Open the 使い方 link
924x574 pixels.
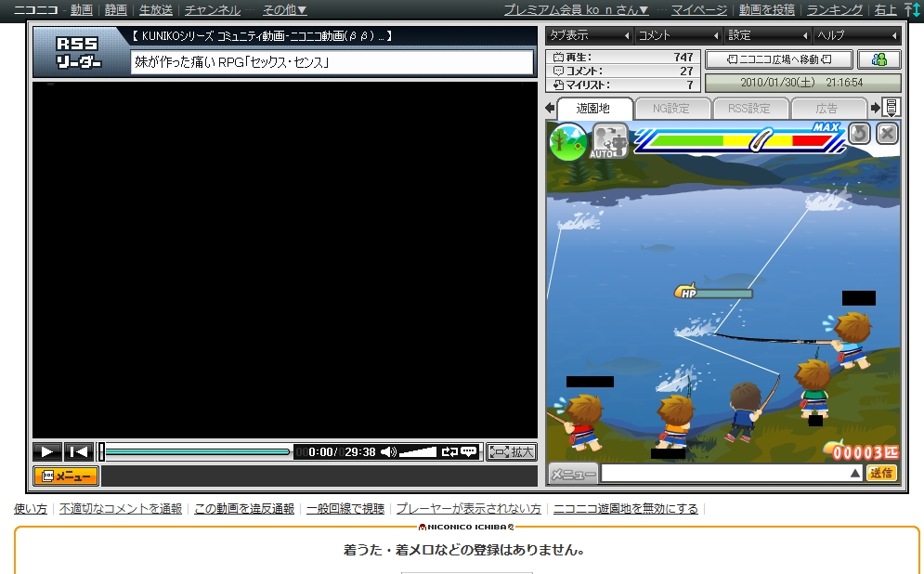coord(31,509)
